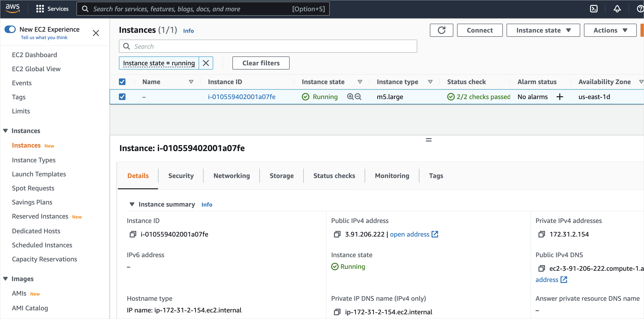Copy the Instance ID with the copy icon
The image size is (644, 319).
133,234
